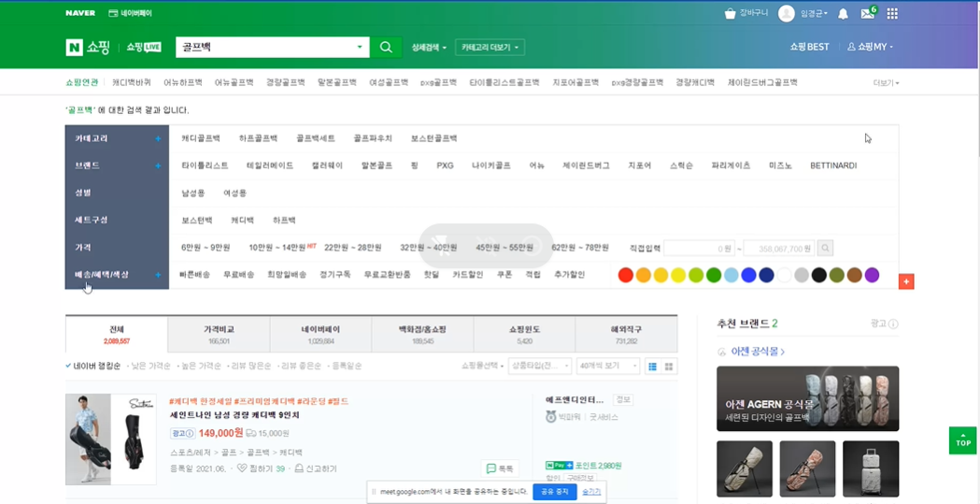Image resolution: width=980 pixels, height=504 pixels.
Task: Select the red color swatch
Action: click(x=626, y=275)
